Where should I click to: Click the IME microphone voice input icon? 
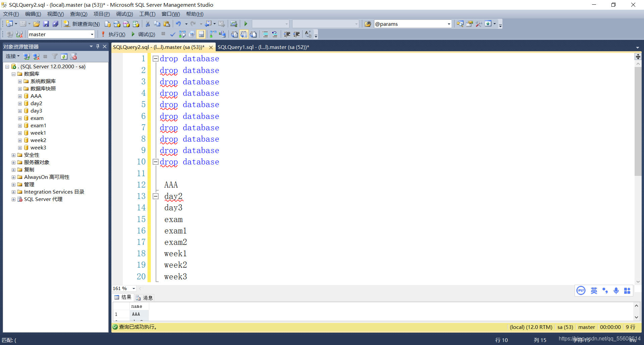[616, 290]
